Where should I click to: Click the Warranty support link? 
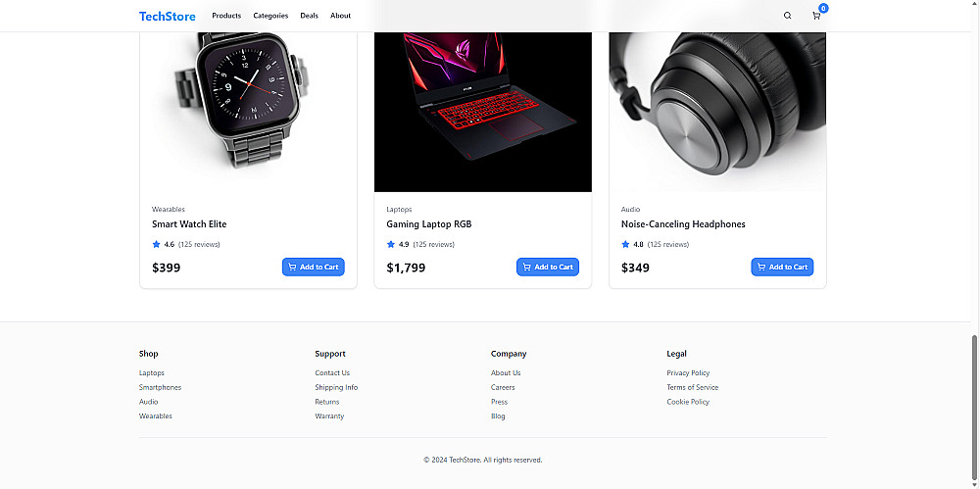coord(329,416)
